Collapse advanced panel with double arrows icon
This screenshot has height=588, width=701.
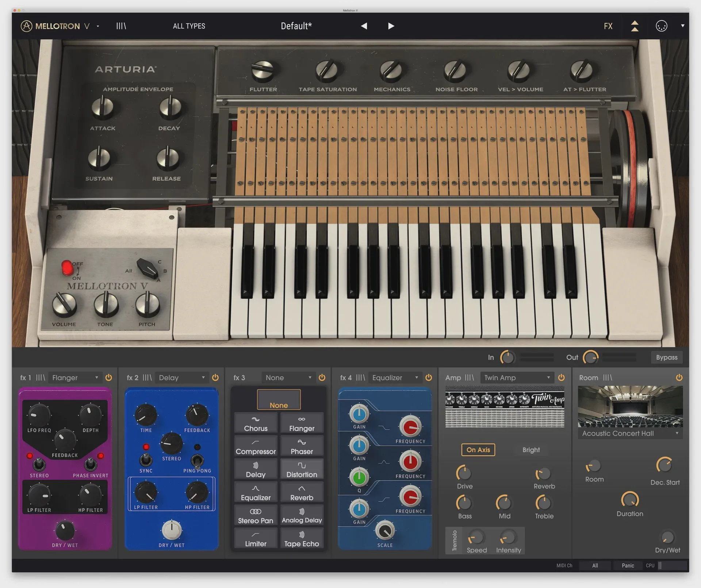pyautogui.click(x=635, y=26)
